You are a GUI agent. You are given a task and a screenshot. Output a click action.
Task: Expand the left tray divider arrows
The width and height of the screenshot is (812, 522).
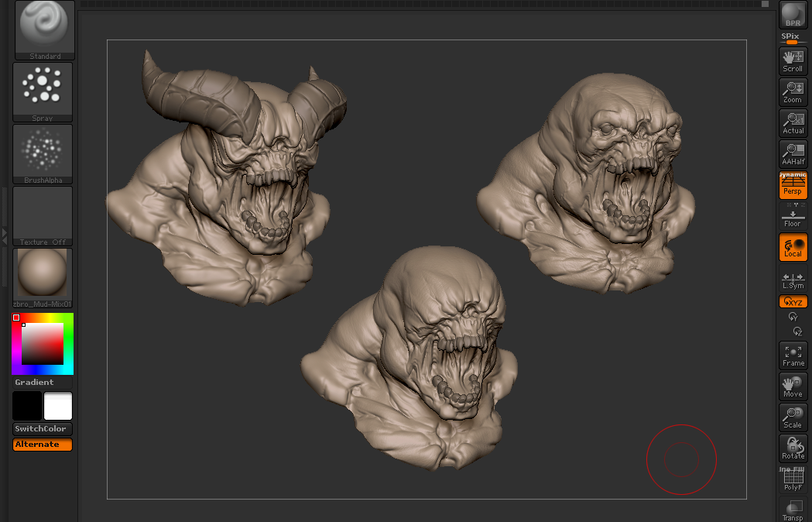[5, 236]
